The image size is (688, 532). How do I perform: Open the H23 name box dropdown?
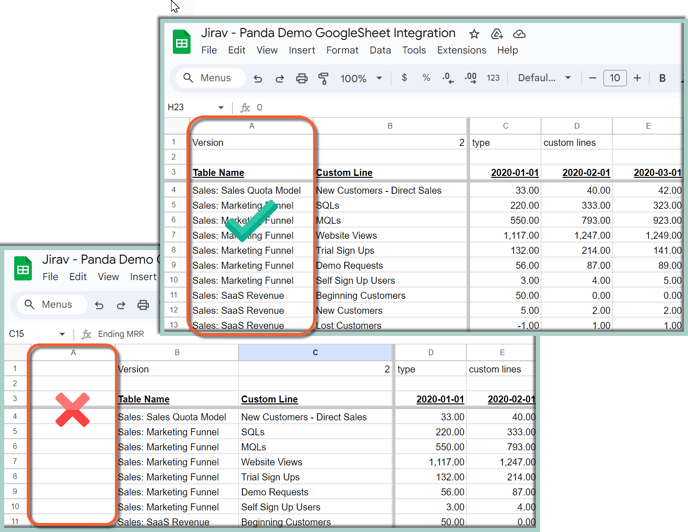point(221,108)
